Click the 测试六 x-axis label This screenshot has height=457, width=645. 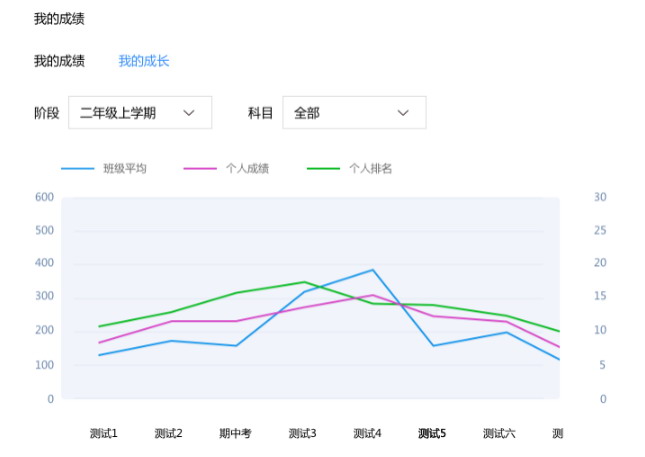click(x=499, y=433)
